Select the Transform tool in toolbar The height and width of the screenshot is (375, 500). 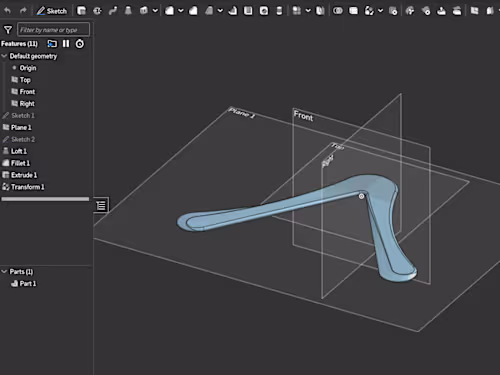pyautogui.click(x=369, y=11)
